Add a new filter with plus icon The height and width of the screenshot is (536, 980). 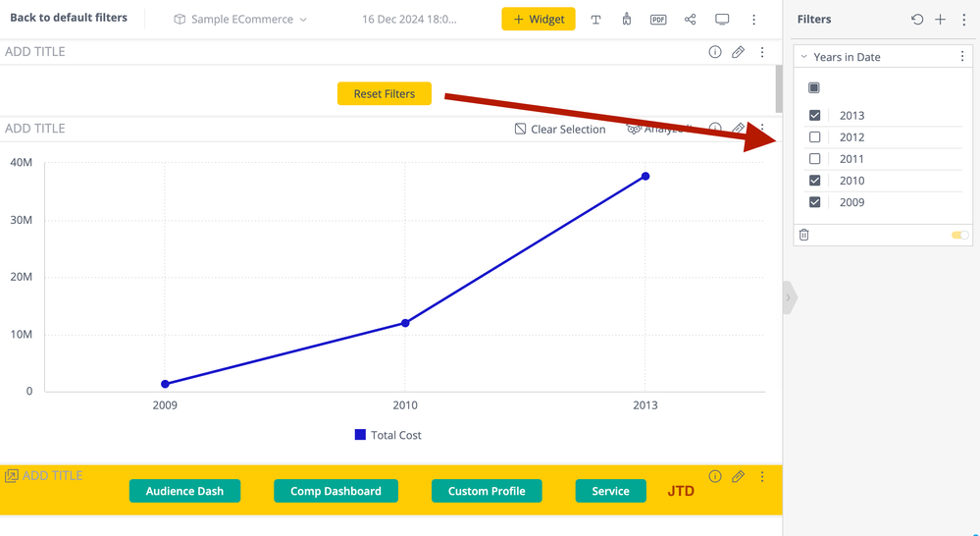[940, 20]
